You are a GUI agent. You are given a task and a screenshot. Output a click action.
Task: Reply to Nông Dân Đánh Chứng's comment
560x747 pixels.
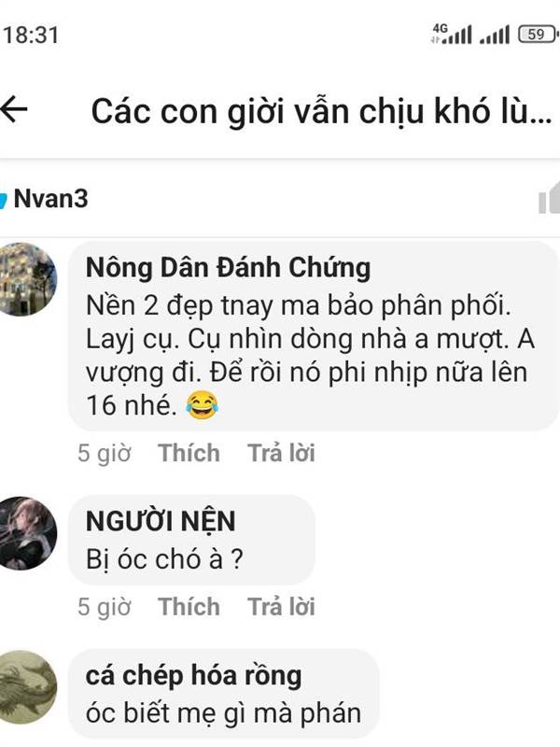click(281, 453)
